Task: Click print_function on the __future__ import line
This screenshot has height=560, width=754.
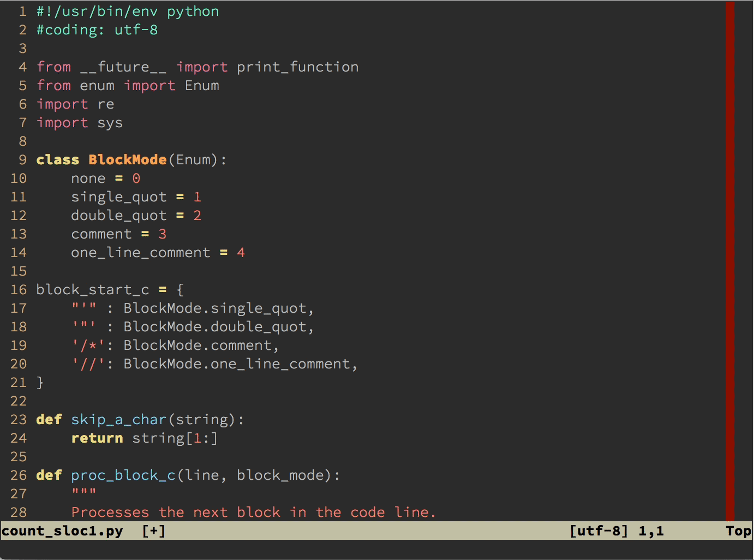Action: [x=297, y=67]
